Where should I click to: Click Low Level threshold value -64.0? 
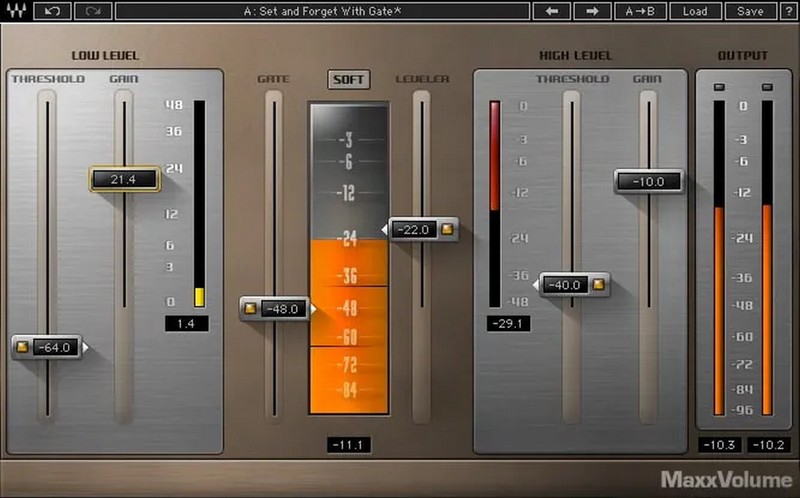pos(55,347)
